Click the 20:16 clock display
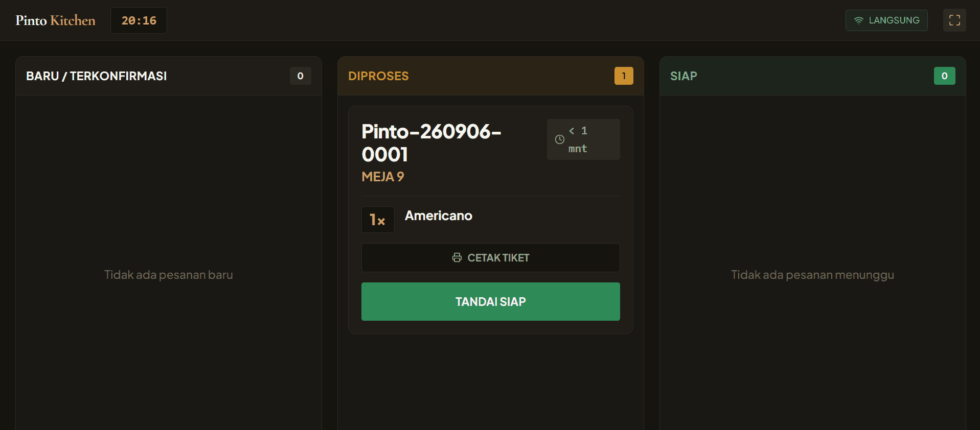The image size is (980, 430). 139,20
